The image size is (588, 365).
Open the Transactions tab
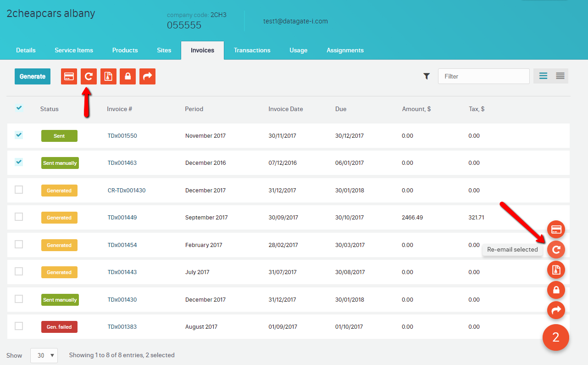click(252, 51)
